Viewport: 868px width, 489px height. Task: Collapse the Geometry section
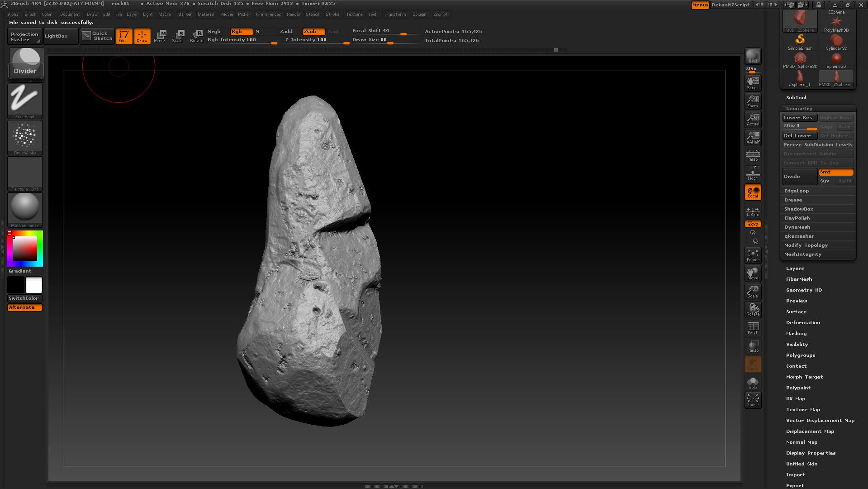pyautogui.click(x=799, y=109)
